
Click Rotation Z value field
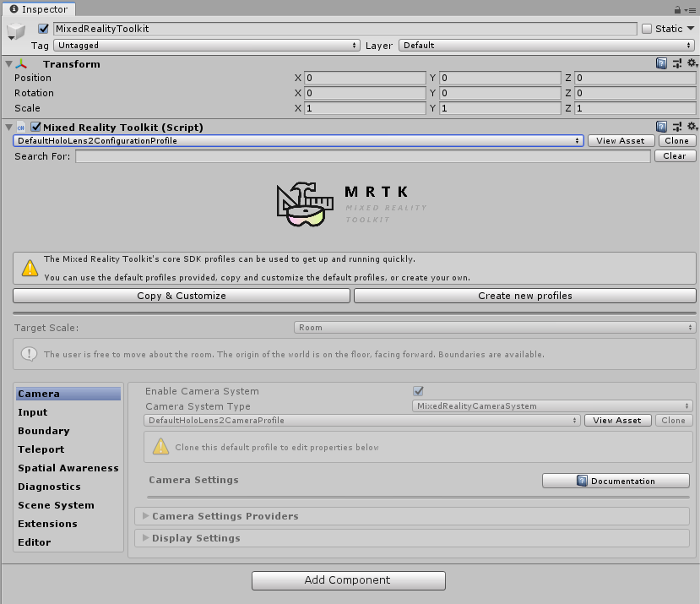point(635,93)
